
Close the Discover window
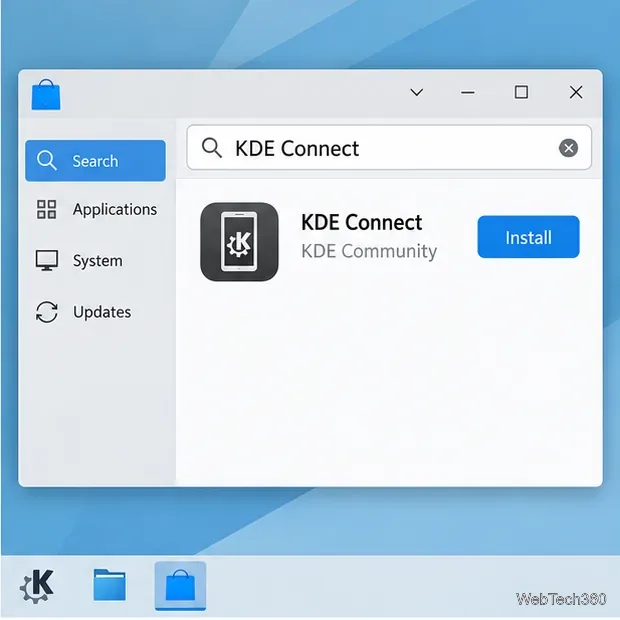coord(576,93)
